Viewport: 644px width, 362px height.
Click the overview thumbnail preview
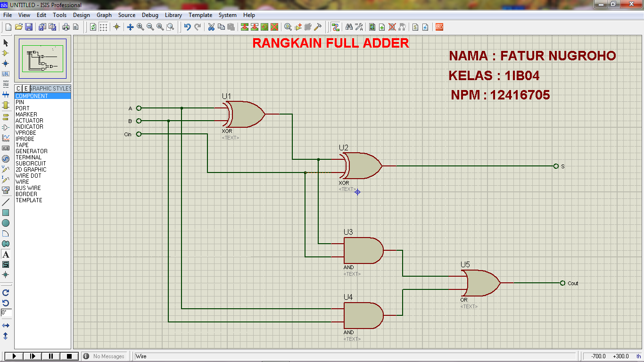pyautogui.click(x=43, y=58)
